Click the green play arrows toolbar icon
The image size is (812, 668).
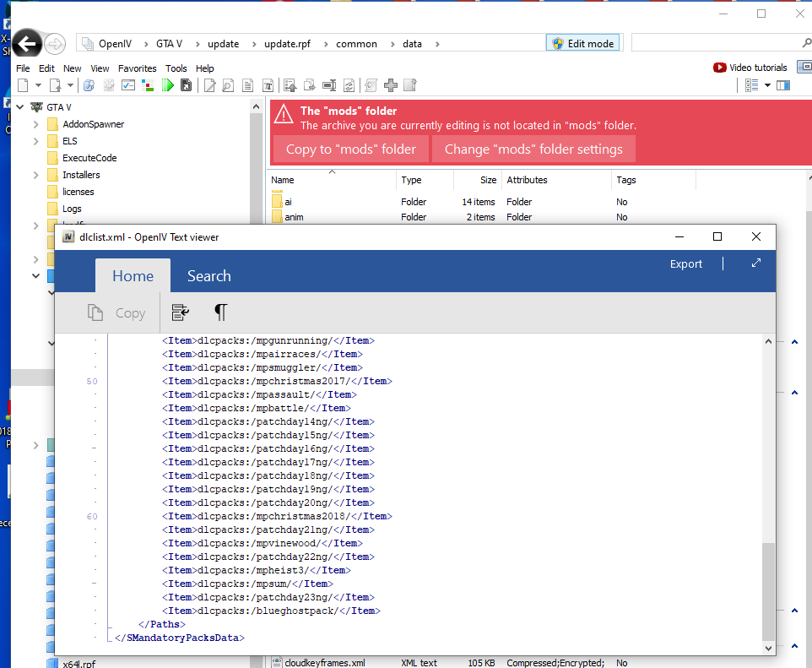coord(167,85)
